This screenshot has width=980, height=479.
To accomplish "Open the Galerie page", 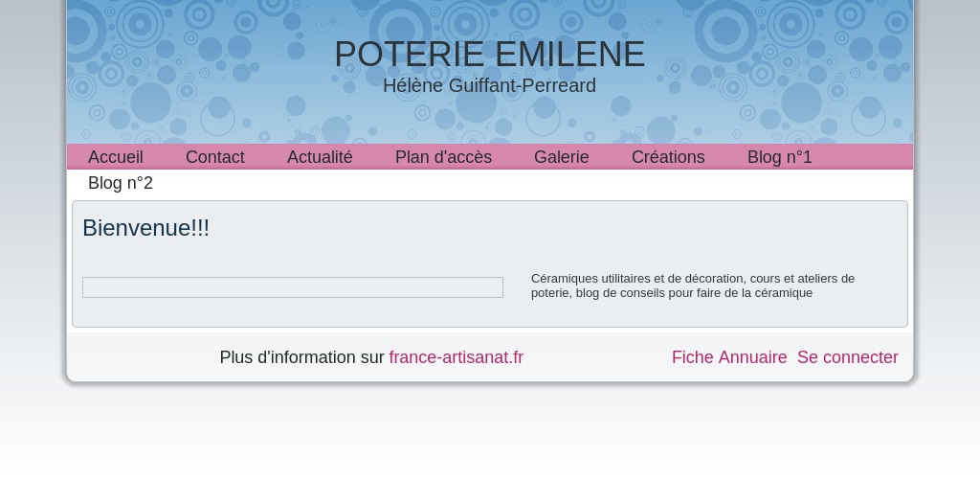I will 561,157.
